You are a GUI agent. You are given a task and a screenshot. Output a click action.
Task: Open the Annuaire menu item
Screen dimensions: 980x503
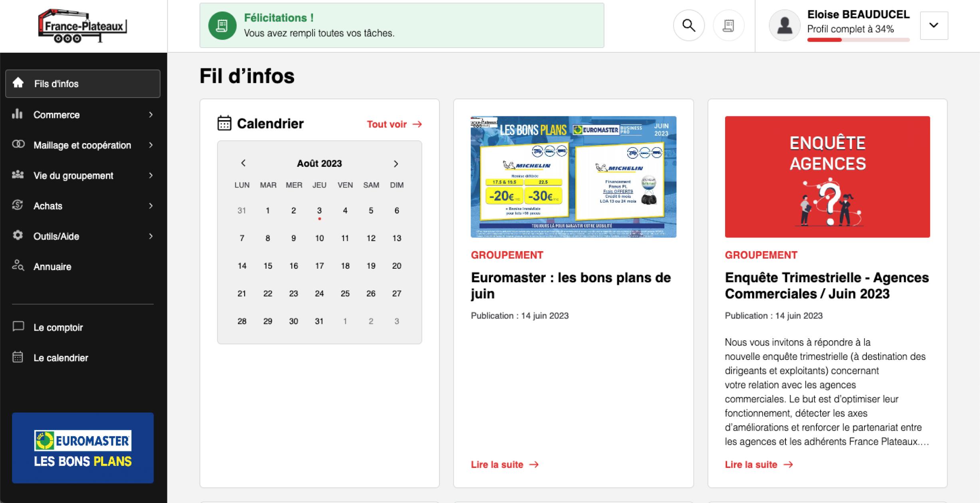(83, 267)
